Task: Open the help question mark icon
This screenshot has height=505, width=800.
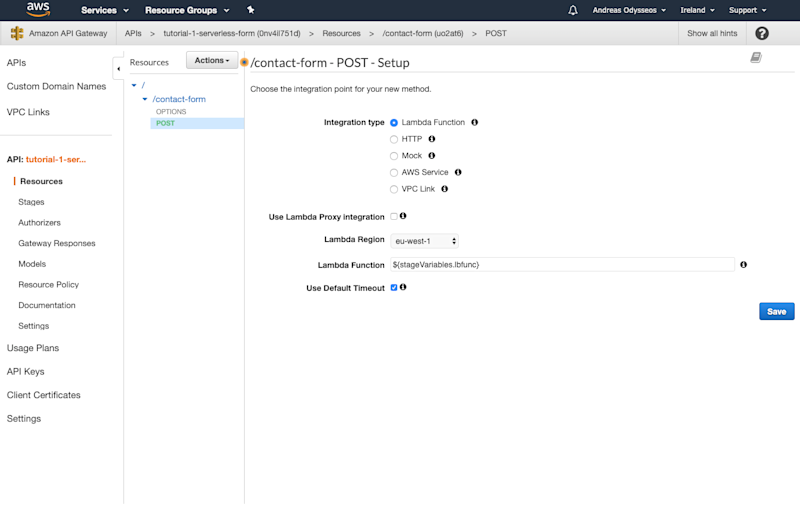Action: tap(762, 33)
